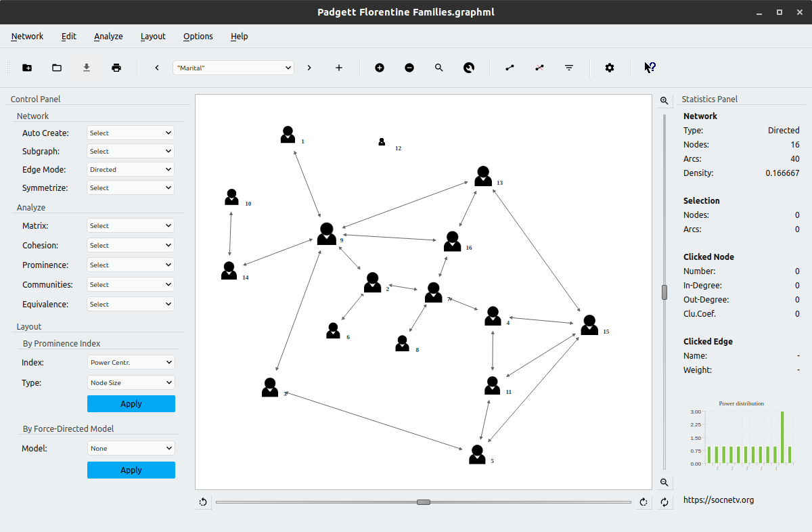Viewport: 812px width, 532px height.
Task: Click the save/download network icon
Action: [87, 68]
